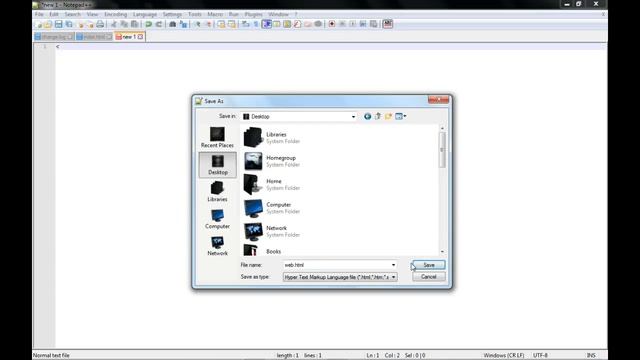Go back using the dialog's back arrow
The image size is (640, 360).
click(x=367, y=116)
